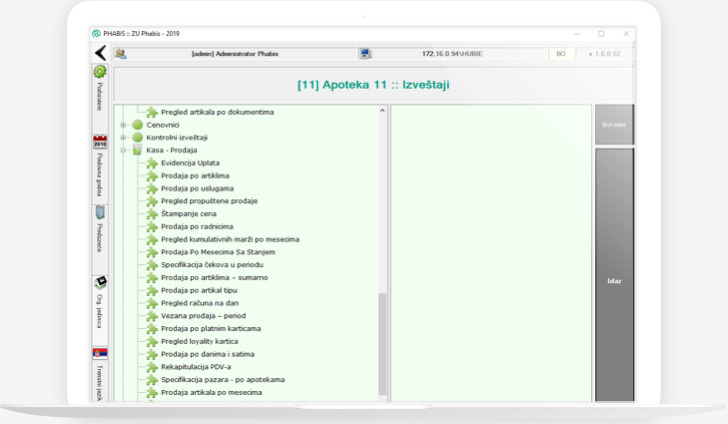Click the Kasa - Prodaja folder icon
The width and height of the screenshot is (728, 424).
click(137, 150)
